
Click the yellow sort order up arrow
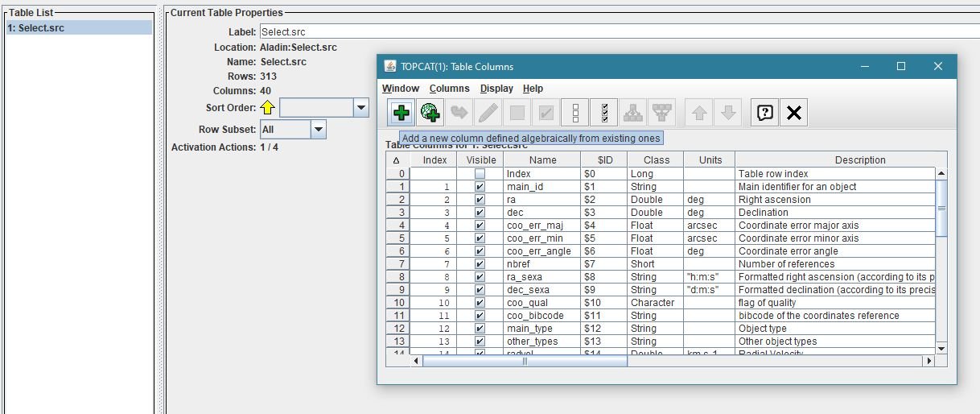[268, 108]
